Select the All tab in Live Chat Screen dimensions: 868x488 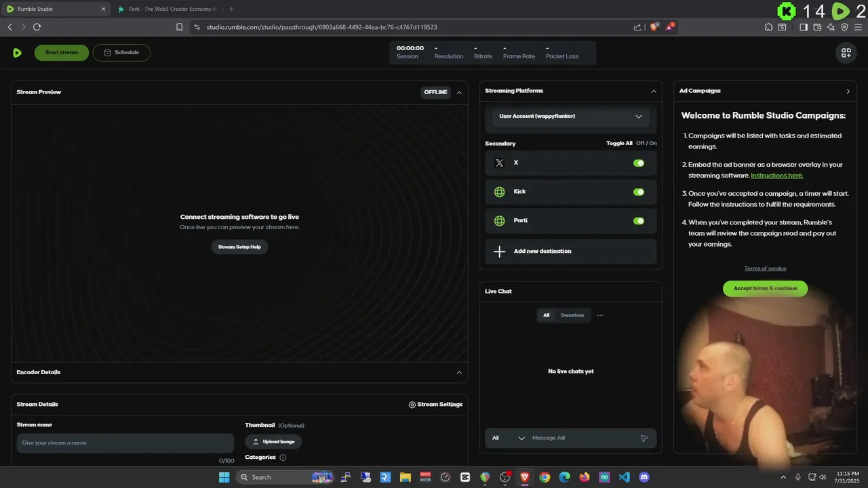pyautogui.click(x=546, y=315)
